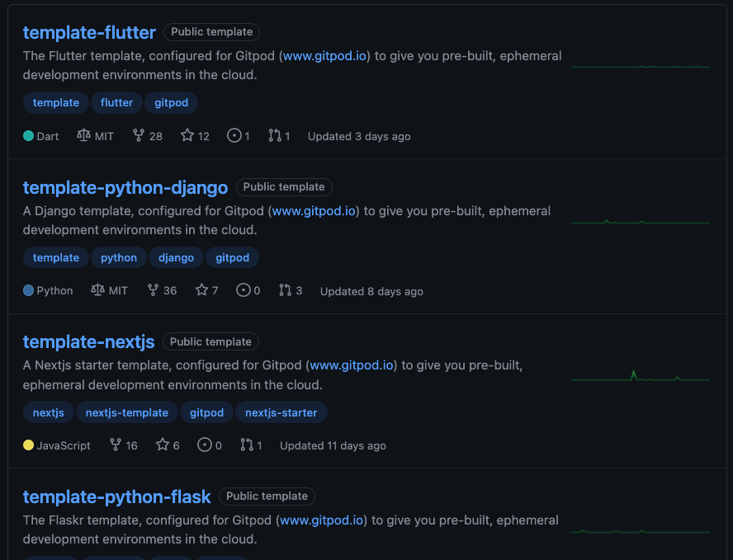Viewport: 733px width, 560px height.
Task: Open the template-nextjs repository
Action: click(88, 342)
